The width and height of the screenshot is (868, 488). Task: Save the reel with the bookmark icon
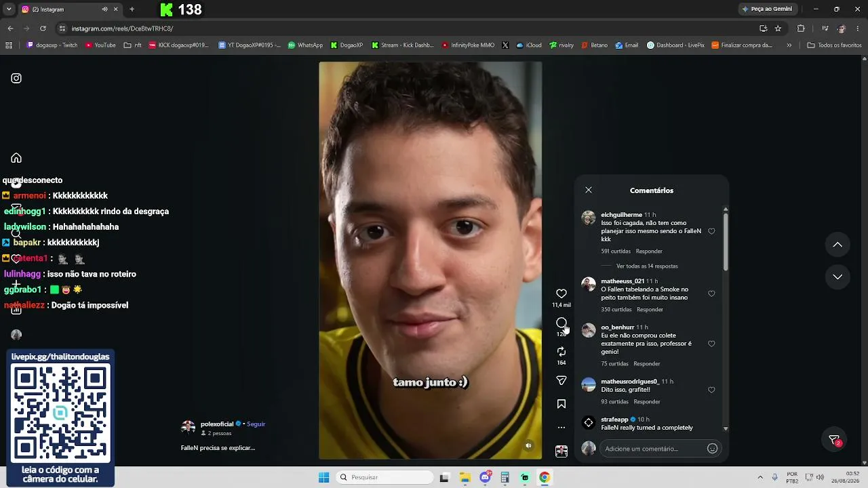point(561,404)
